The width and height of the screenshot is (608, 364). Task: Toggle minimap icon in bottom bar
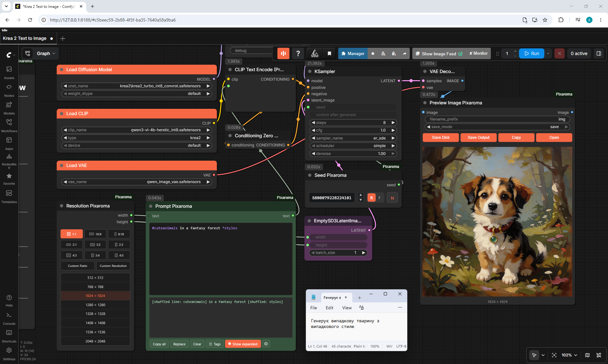pos(587,355)
